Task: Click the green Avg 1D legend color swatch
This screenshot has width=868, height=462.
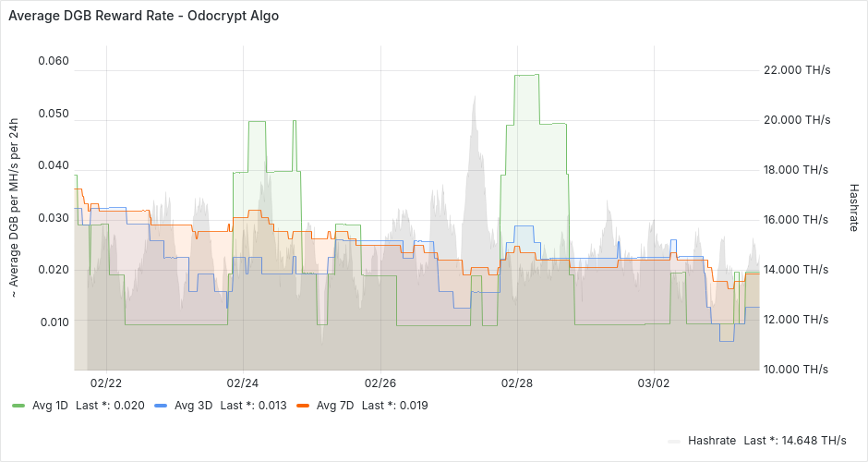Action: coord(18,406)
